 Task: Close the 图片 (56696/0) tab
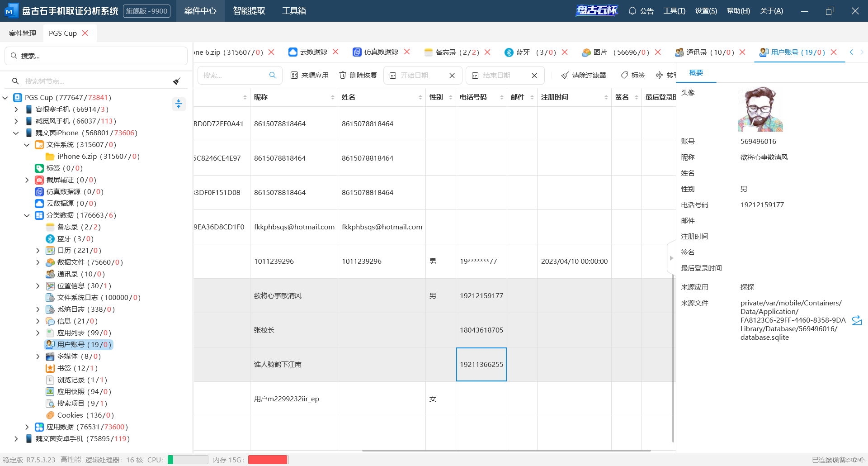pos(658,52)
